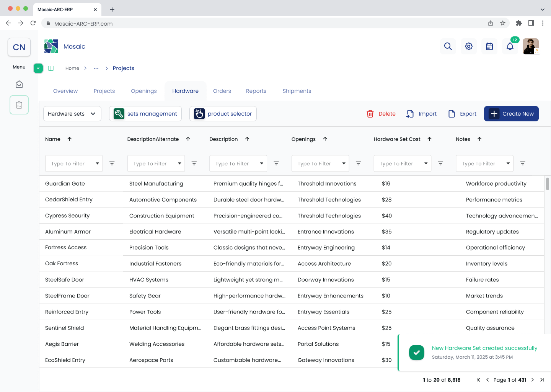Open the search icon in header
This screenshot has height=392, width=551.
coord(448,46)
